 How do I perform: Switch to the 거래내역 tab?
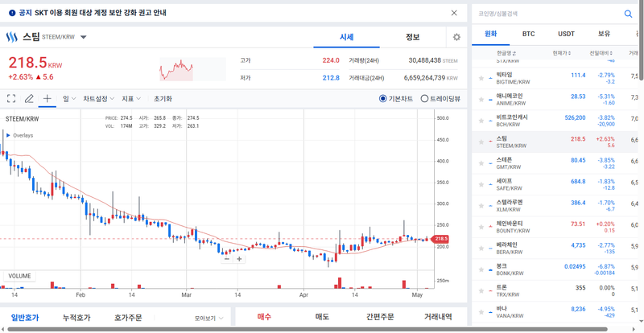438,317
